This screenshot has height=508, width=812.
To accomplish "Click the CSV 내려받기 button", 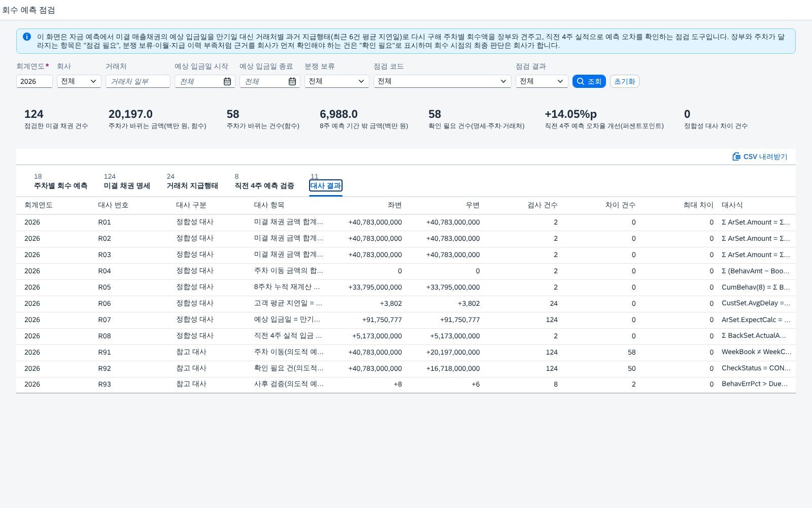I will pyautogui.click(x=760, y=156).
